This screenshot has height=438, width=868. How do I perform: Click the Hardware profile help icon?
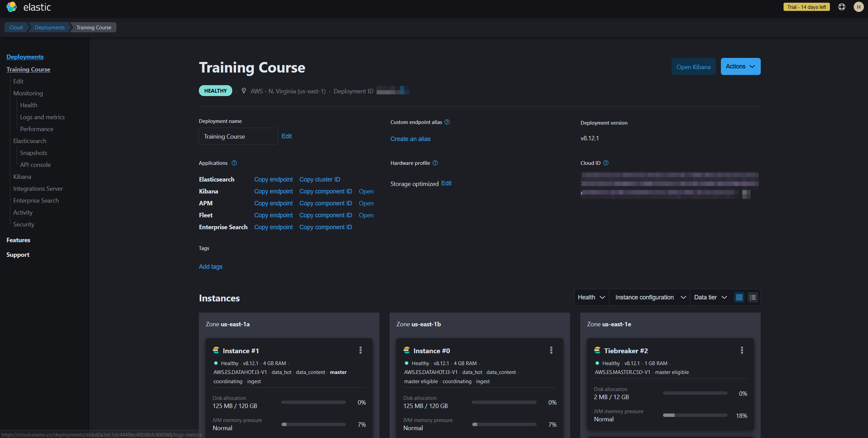(x=435, y=163)
